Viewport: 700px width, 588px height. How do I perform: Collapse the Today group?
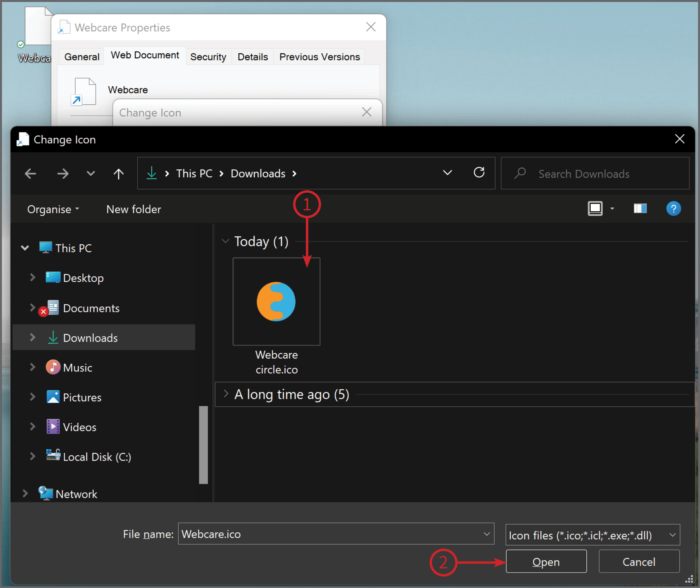(x=226, y=241)
